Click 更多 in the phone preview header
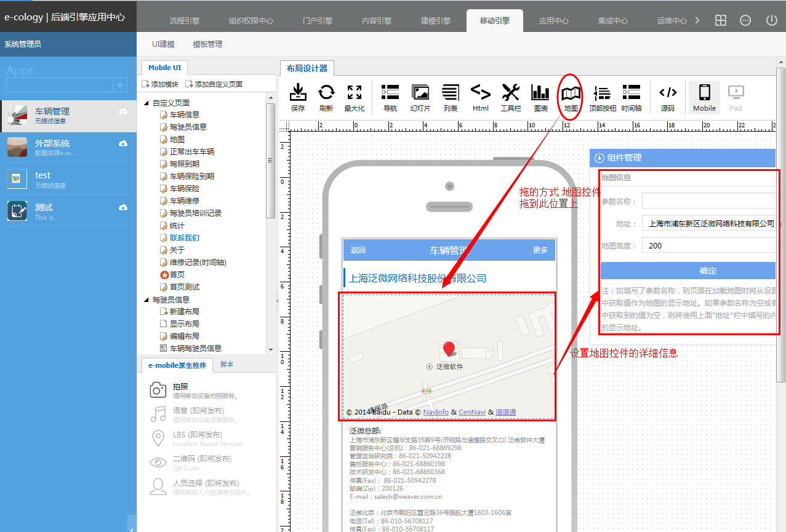The image size is (786, 532). (x=540, y=250)
